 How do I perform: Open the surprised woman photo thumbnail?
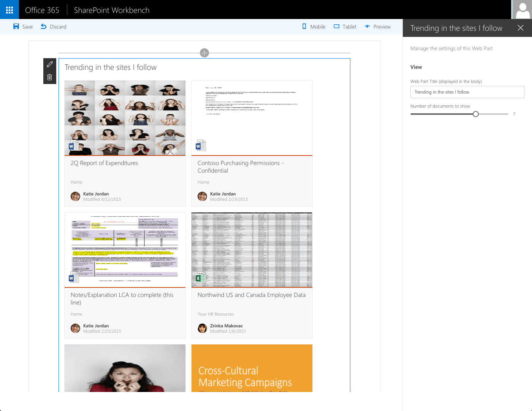125,368
